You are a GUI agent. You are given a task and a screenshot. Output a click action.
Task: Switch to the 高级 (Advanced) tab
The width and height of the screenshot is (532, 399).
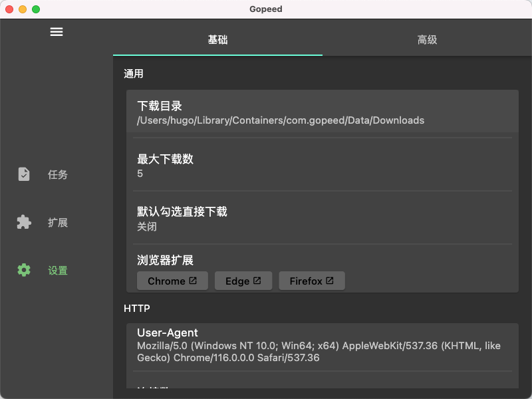pos(427,40)
